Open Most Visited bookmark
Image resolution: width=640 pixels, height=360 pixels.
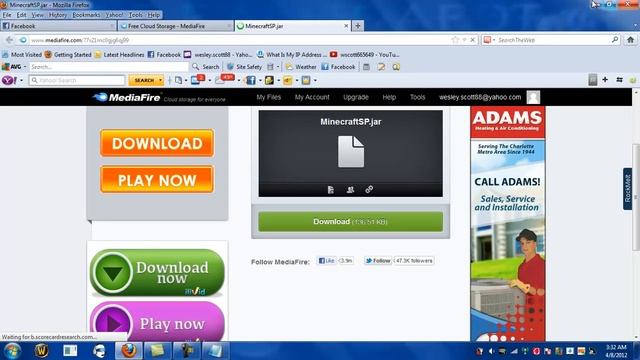[22, 54]
